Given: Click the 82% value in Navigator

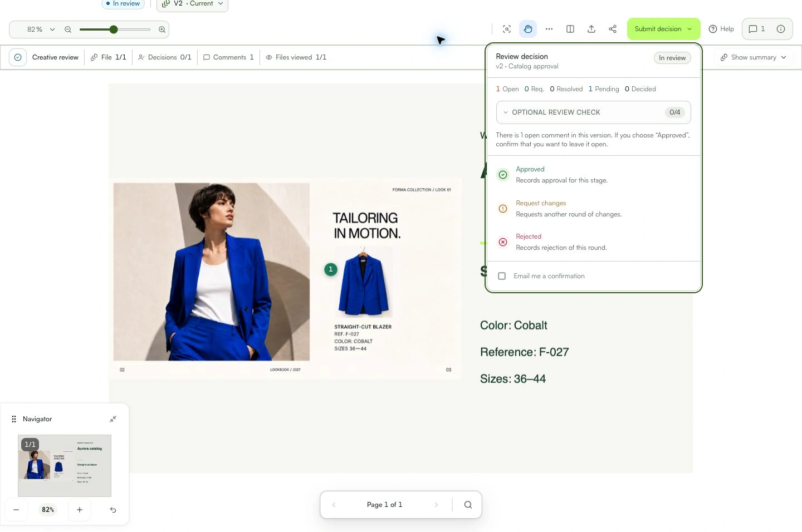Looking at the screenshot, I should 48,510.
